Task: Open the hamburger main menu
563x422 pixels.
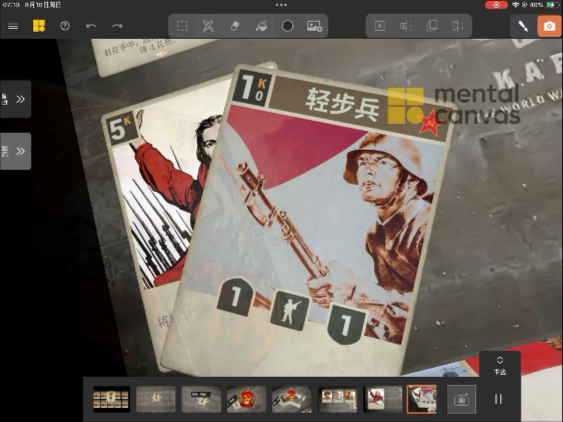Action: (x=13, y=26)
